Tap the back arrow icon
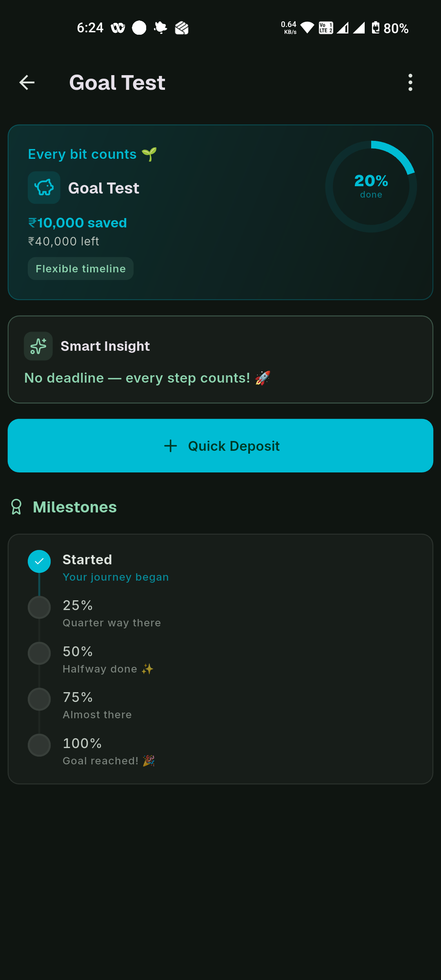The height and width of the screenshot is (980, 441). [x=27, y=82]
